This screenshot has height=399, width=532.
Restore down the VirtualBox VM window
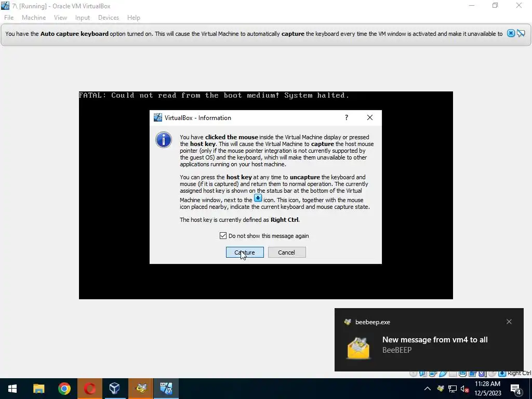495,5
